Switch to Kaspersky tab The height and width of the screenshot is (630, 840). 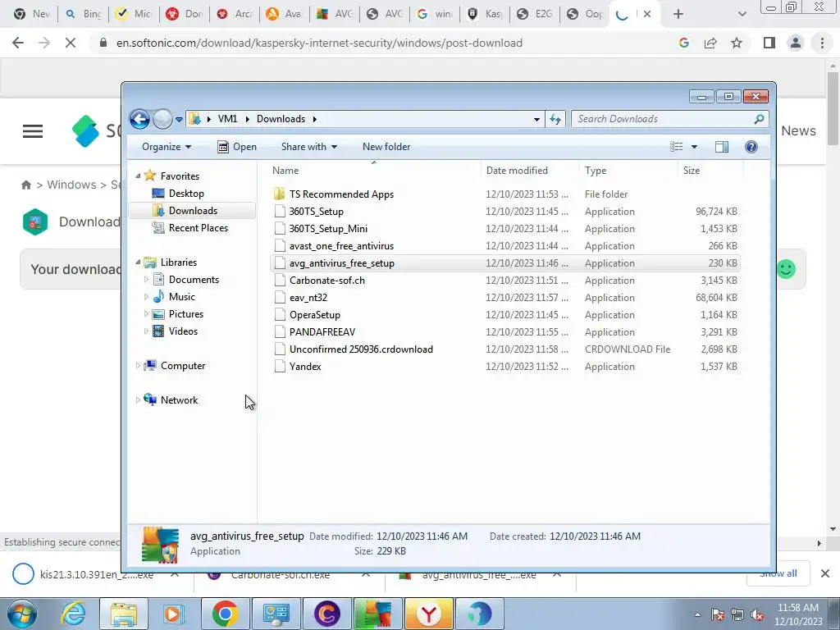point(484,14)
